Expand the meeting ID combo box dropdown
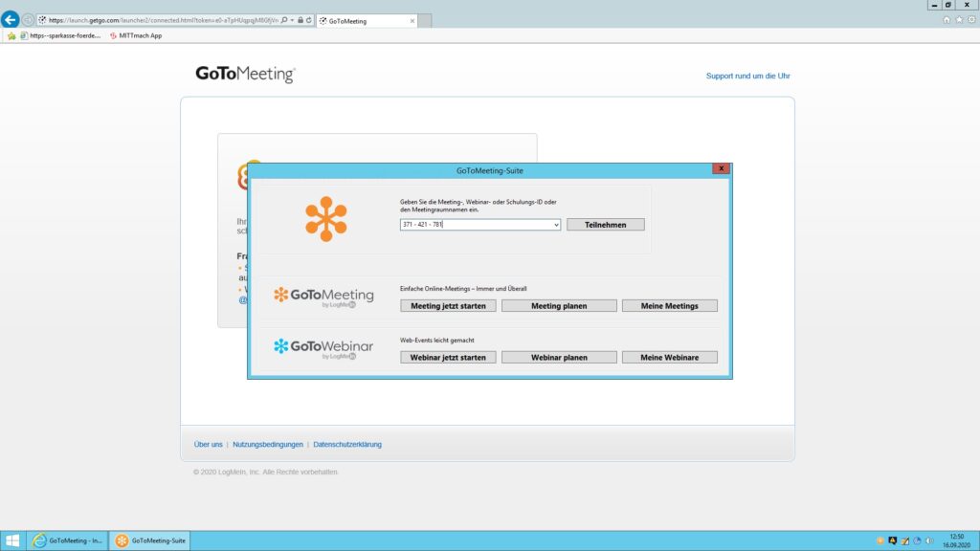The height and width of the screenshot is (551, 980). pyautogui.click(x=556, y=225)
